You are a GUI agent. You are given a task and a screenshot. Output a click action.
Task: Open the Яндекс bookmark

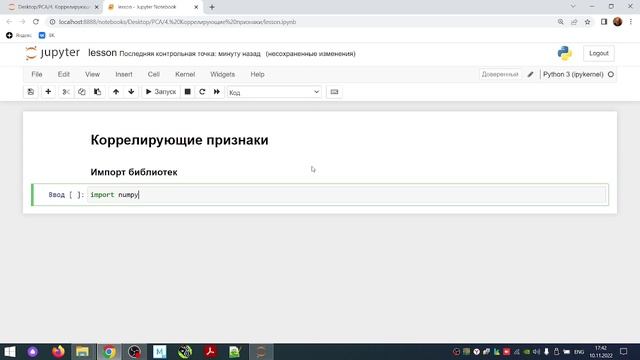click(x=19, y=36)
